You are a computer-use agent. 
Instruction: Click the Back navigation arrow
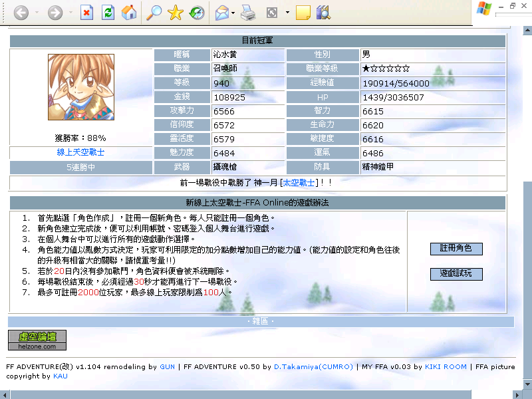tap(21, 13)
